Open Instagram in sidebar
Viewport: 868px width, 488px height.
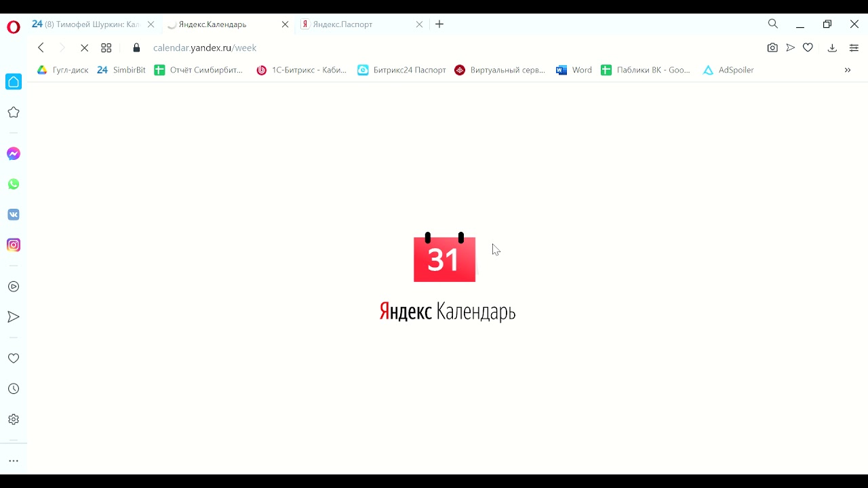click(14, 245)
